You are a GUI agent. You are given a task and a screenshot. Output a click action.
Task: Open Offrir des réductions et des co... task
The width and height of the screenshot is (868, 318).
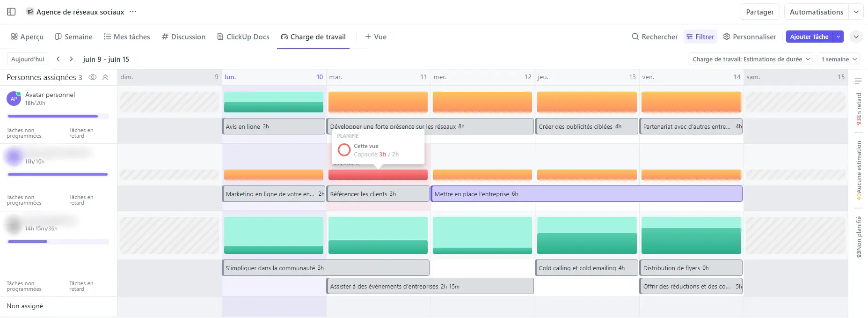point(691,286)
